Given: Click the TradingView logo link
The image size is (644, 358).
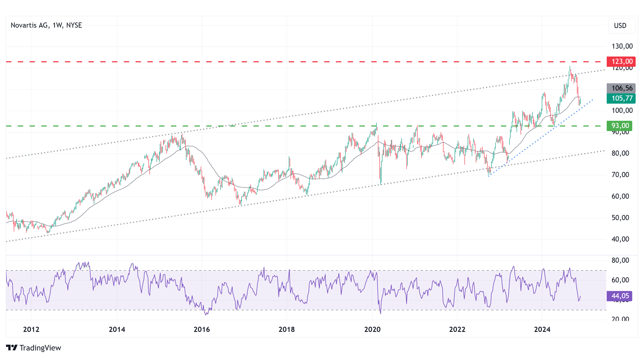Looking at the screenshot, I should pyautogui.click(x=33, y=348).
